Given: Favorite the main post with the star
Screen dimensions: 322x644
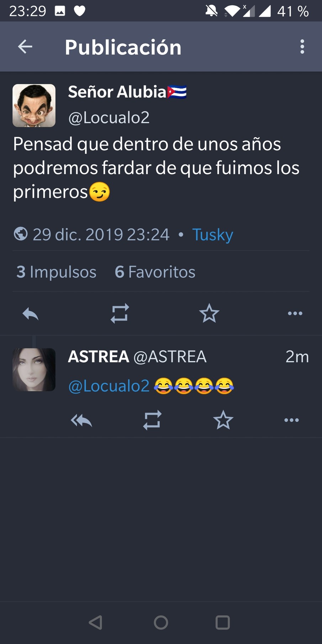Looking at the screenshot, I should (209, 313).
